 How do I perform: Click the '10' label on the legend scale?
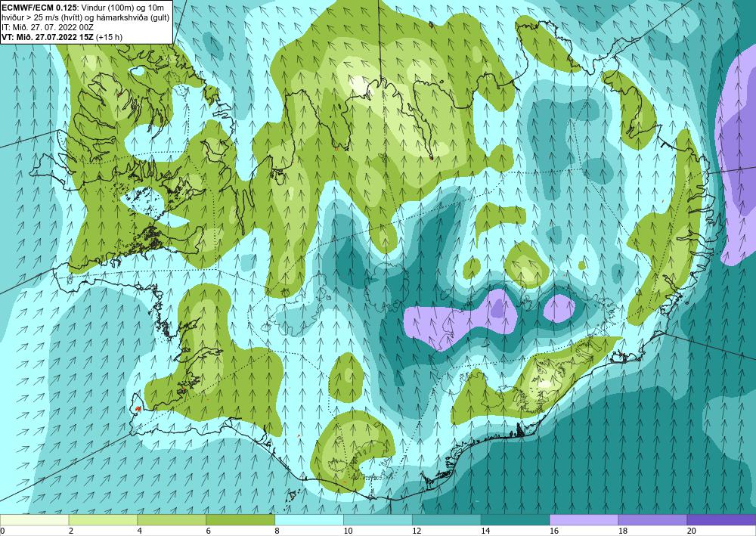(348, 531)
